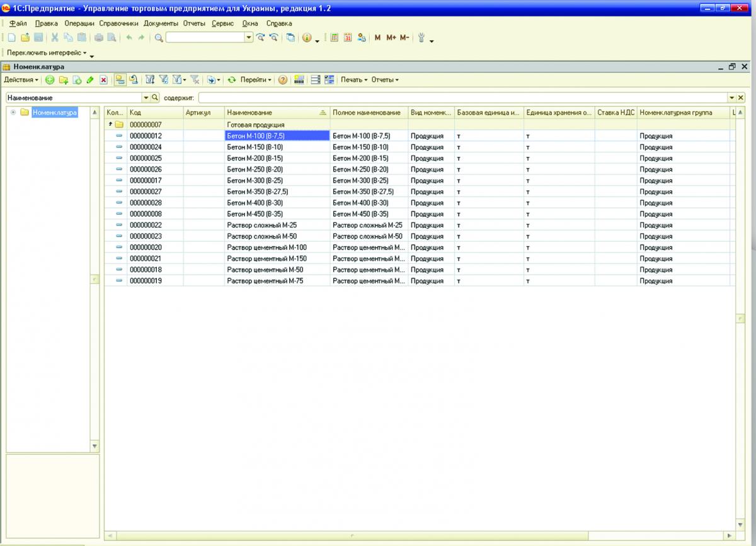Click the Номенклатурная группа column header

[683, 112]
